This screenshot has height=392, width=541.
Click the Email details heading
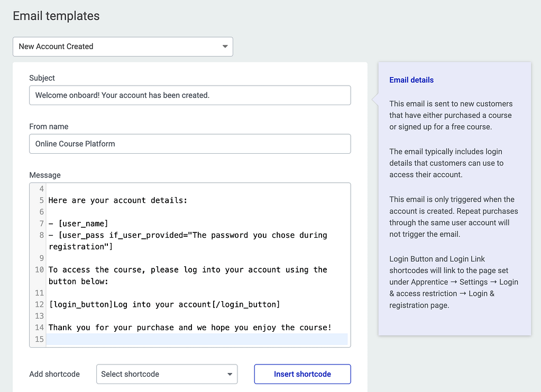[x=411, y=80]
